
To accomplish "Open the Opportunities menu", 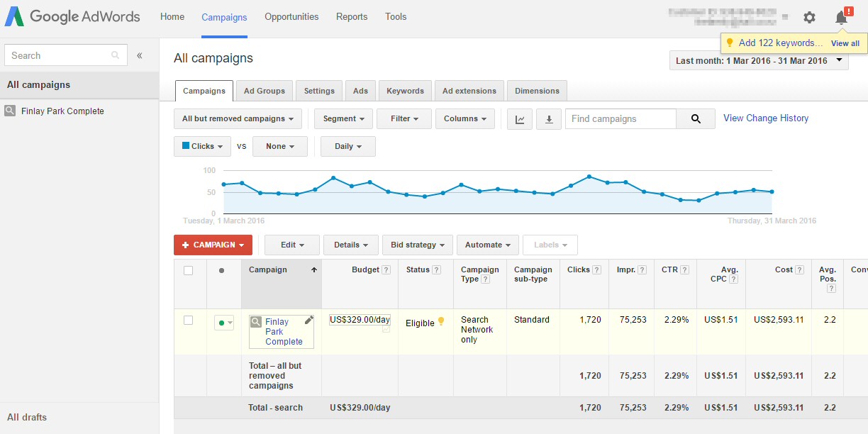I will pyautogui.click(x=291, y=17).
